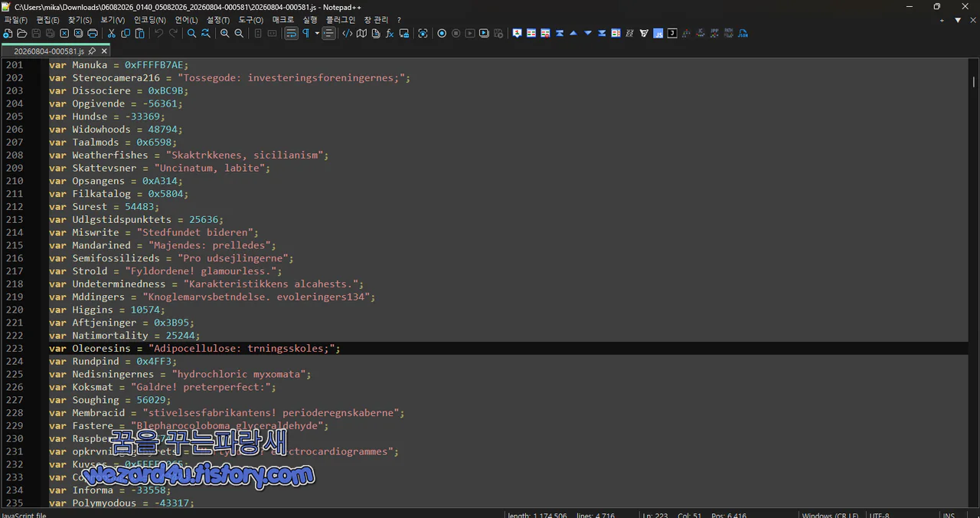Toggle the indent guide button

click(x=328, y=34)
